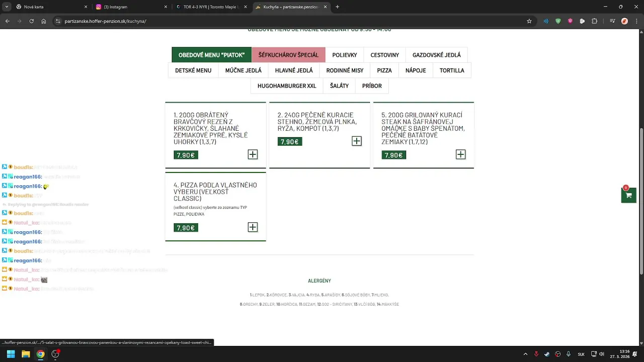Select the Šéfkuchárov špeciál category
Image resolution: width=644 pixels, height=362 pixels.
(288, 55)
